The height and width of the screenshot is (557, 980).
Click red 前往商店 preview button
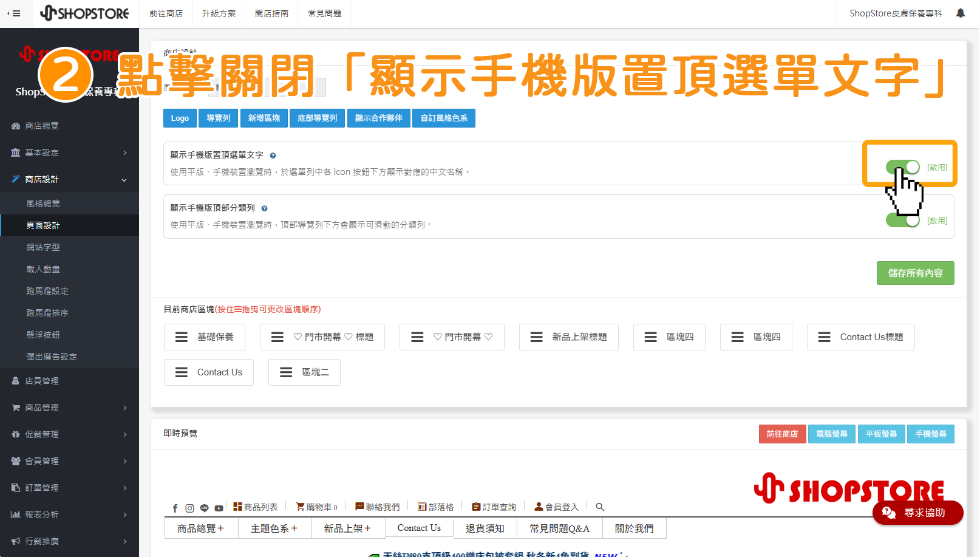point(782,434)
